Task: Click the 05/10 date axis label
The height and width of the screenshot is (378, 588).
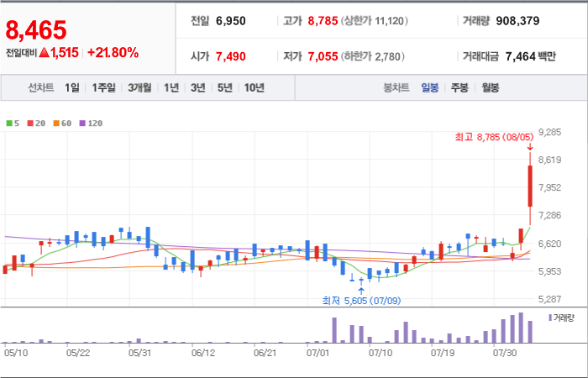Action: click(x=16, y=354)
